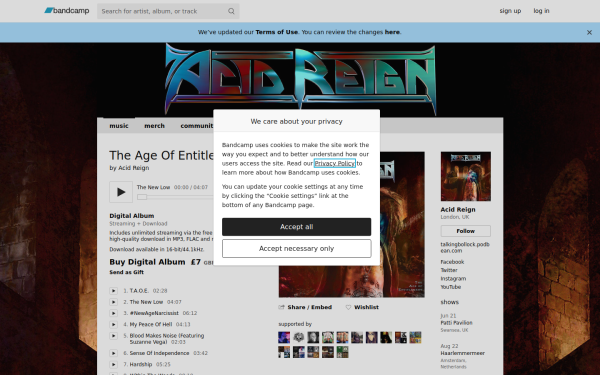The height and width of the screenshot is (375, 600).
Task: Open the My Peace Of Hell track title
Action: coord(151,324)
